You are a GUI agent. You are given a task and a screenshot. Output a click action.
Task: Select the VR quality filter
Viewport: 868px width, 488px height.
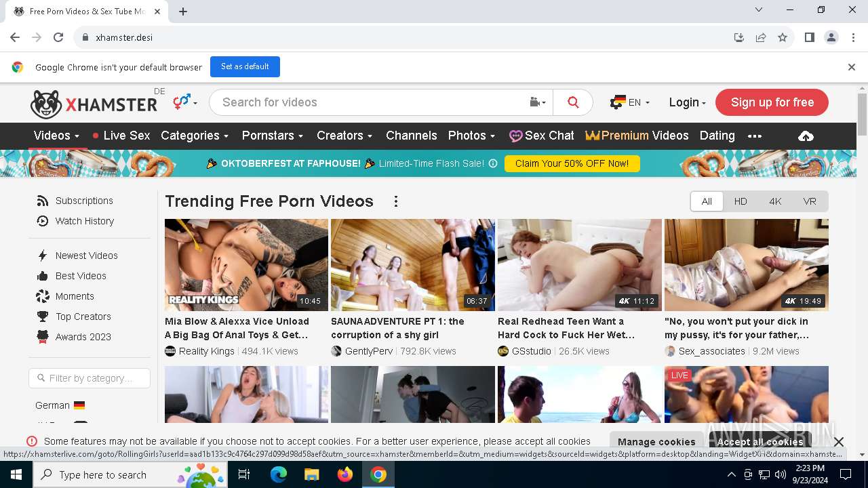810,201
